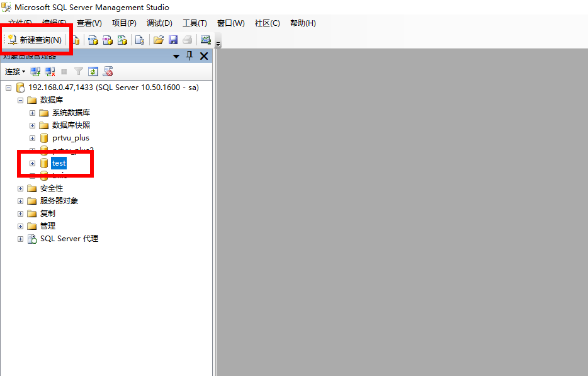
Task: Open a SQL Server Compact query
Action: click(x=140, y=40)
